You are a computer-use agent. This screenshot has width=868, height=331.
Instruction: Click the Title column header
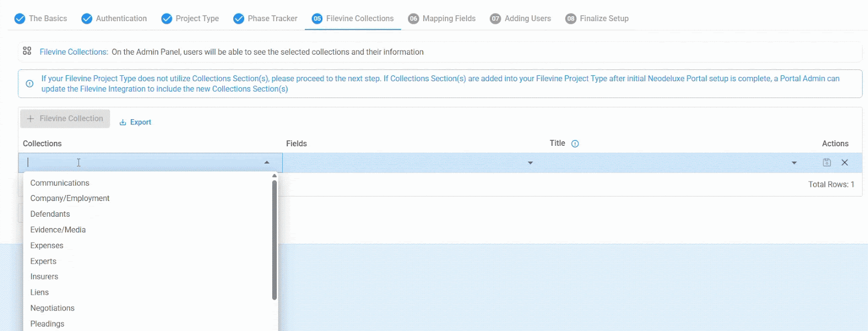coord(557,143)
